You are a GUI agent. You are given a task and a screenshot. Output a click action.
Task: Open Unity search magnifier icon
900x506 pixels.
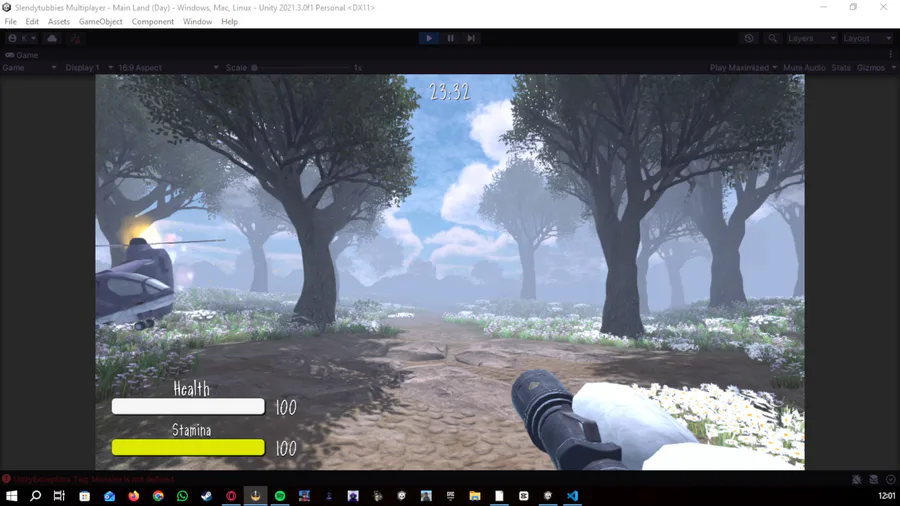[x=773, y=38]
